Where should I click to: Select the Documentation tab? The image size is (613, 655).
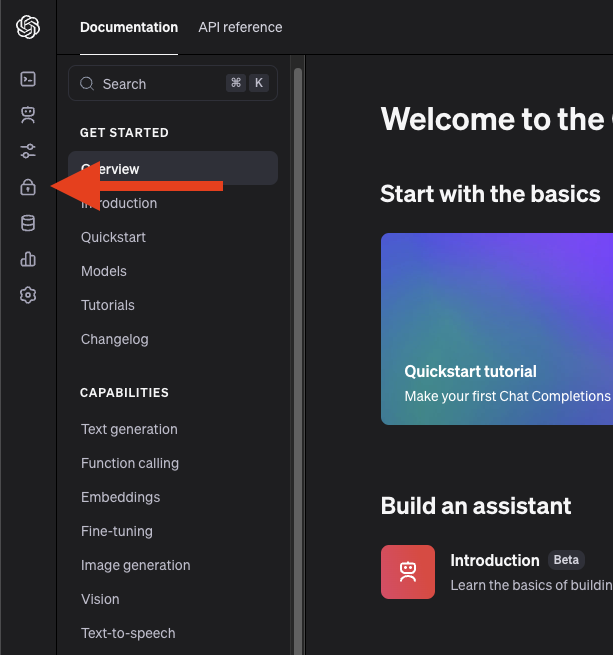pyautogui.click(x=129, y=27)
